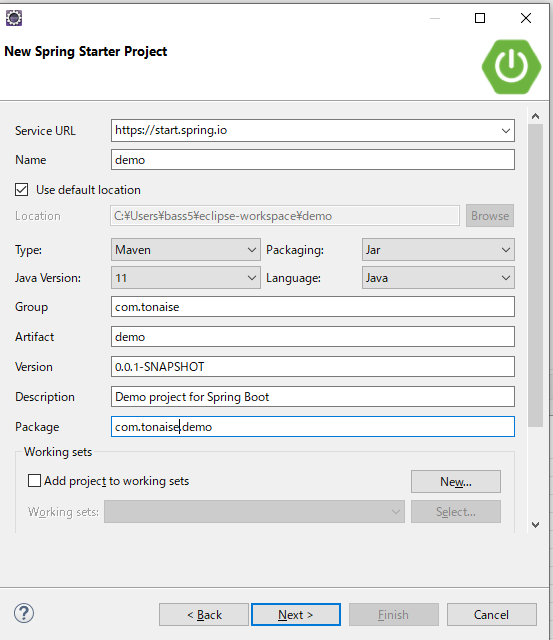Click into the Package field com.tonaise.demo

tap(313, 427)
